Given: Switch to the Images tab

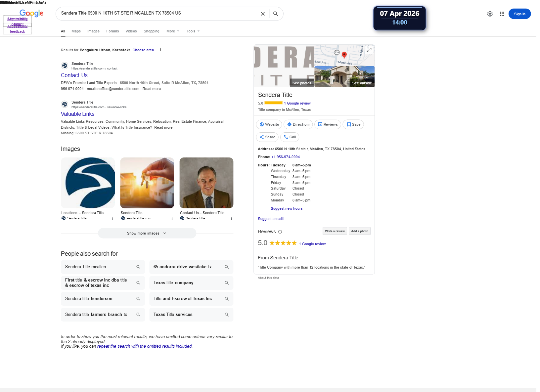Looking at the screenshot, I should coord(93,31).
